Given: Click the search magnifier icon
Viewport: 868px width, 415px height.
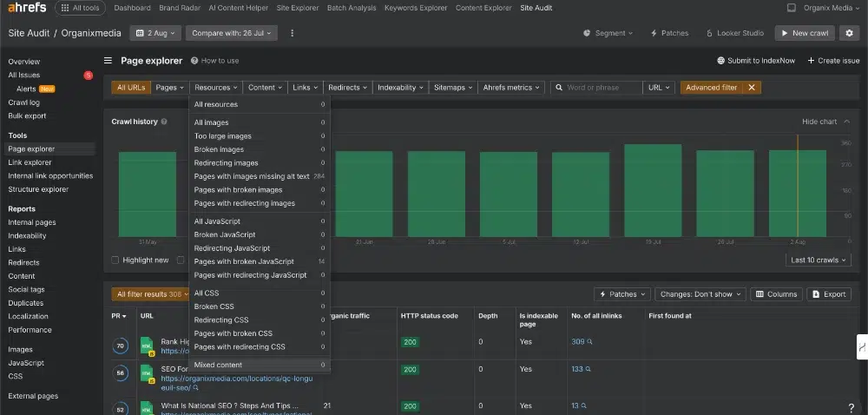Looking at the screenshot, I should 559,88.
